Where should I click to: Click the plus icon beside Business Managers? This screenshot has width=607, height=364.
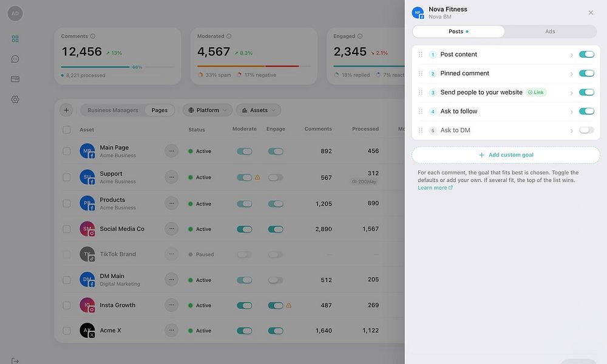(66, 110)
